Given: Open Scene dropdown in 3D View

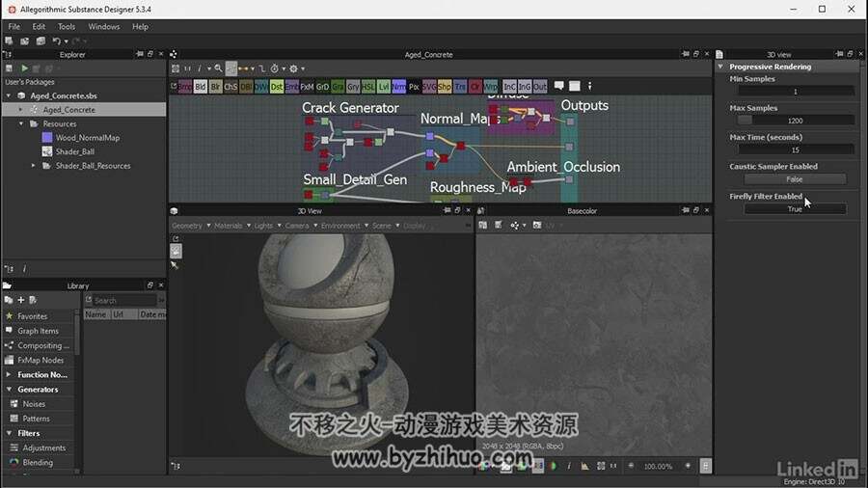Looking at the screenshot, I should [x=386, y=226].
